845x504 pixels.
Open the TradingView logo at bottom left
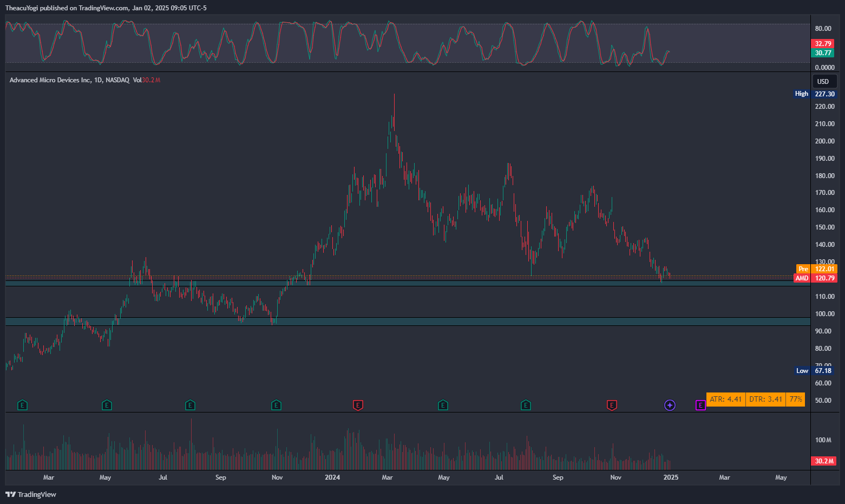31,494
